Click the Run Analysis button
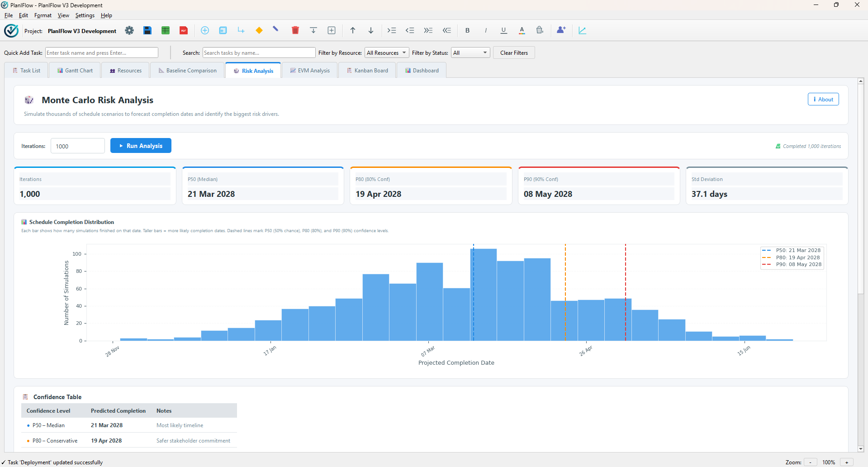This screenshot has width=868, height=467. click(141, 146)
